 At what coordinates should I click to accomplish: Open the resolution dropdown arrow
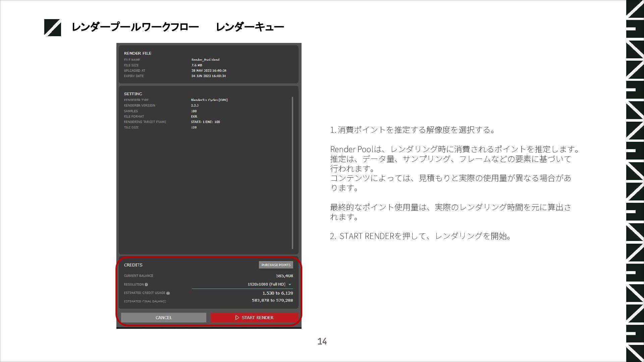click(290, 285)
